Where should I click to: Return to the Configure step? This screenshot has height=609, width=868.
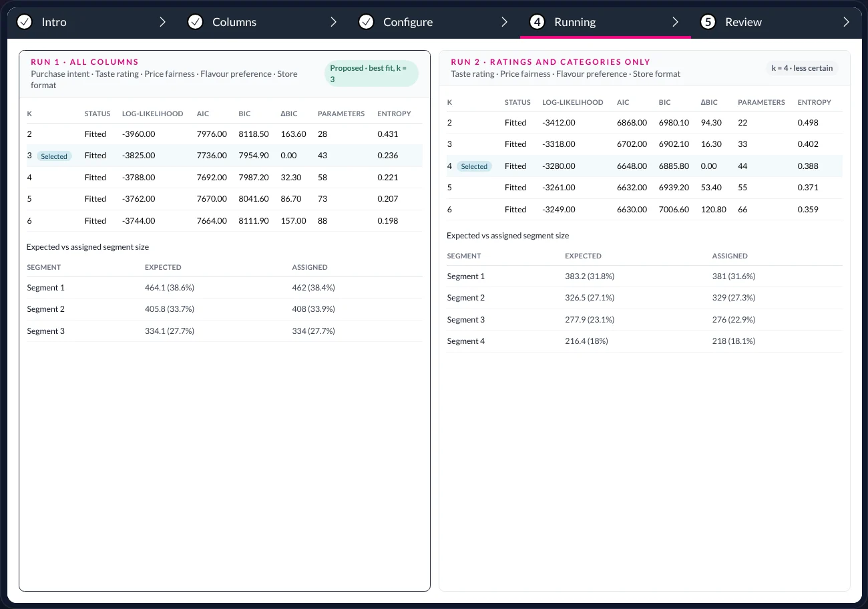coord(408,22)
